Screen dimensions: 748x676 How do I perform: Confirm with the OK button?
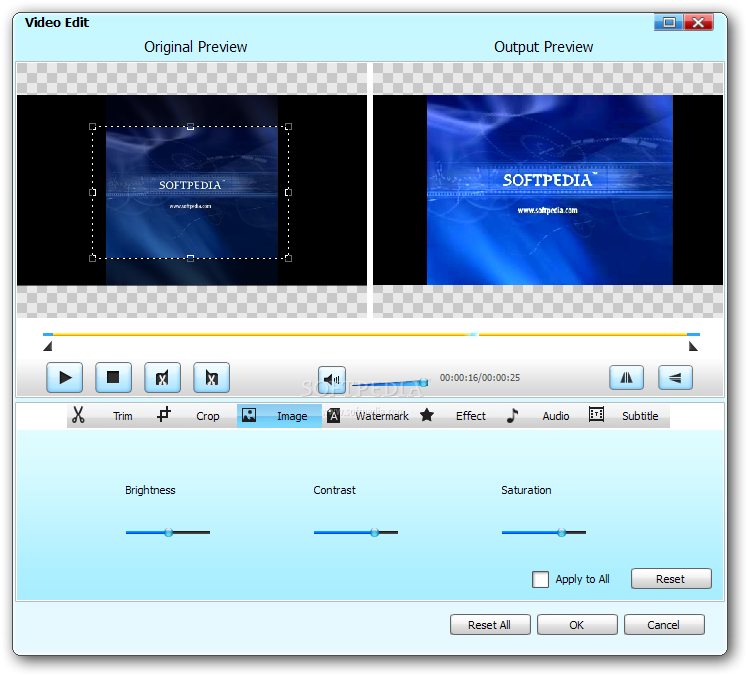pyautogui.click(x=577, y=624)
